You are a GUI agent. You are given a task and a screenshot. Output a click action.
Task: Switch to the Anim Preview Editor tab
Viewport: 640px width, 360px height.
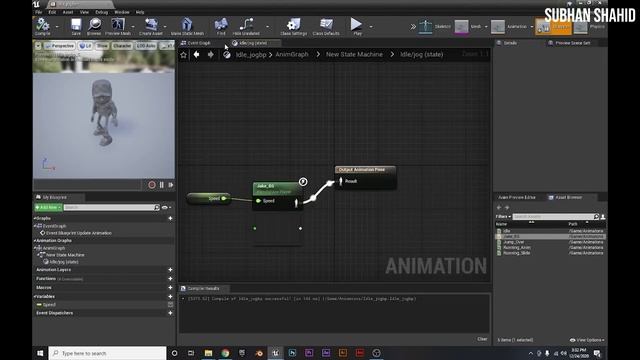(x=516, y=197)
